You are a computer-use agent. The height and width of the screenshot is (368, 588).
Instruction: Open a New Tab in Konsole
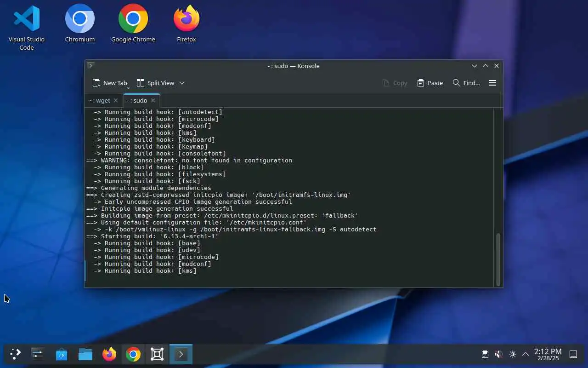click(x=110, y=83)
